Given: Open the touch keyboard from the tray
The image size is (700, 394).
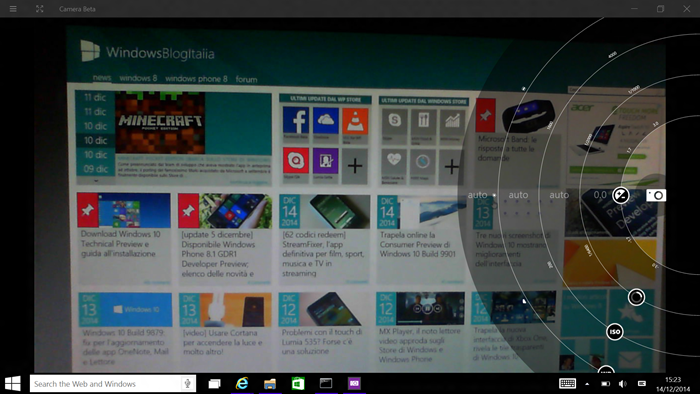Looking at the screenshot, I should click(567, 383).
